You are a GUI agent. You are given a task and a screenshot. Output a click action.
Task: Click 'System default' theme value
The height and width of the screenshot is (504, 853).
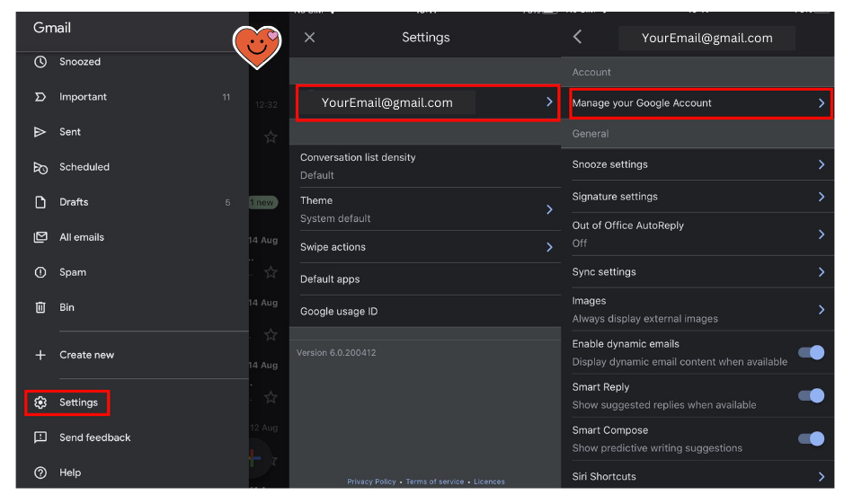(x=335, y=218)
